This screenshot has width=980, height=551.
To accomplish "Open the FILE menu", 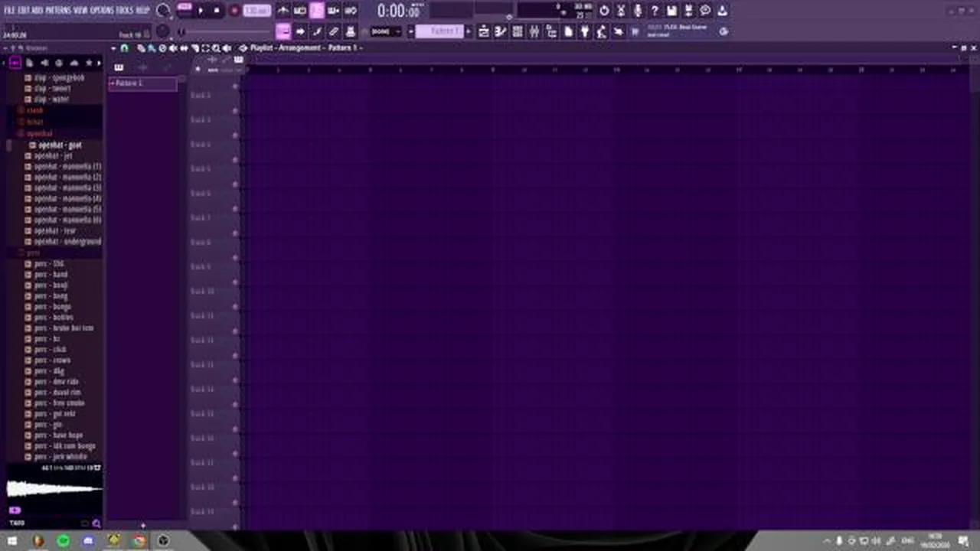I will click(8, 11).
